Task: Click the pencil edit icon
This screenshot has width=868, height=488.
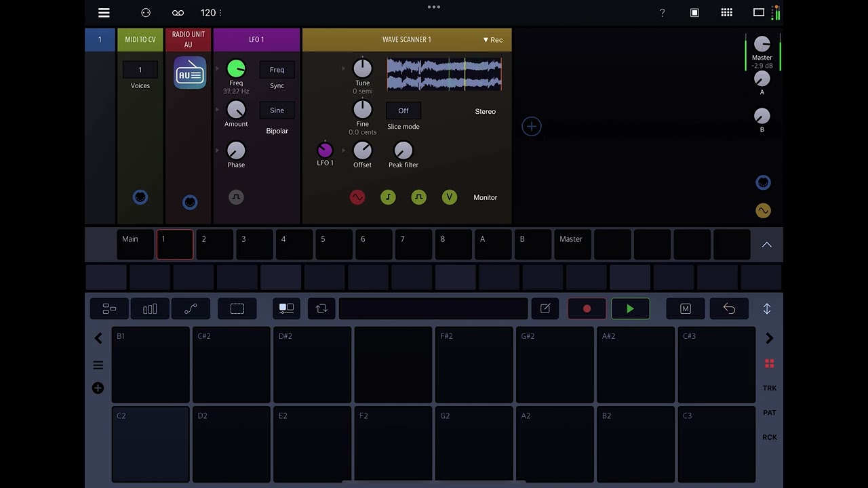Action: point(545,308)
